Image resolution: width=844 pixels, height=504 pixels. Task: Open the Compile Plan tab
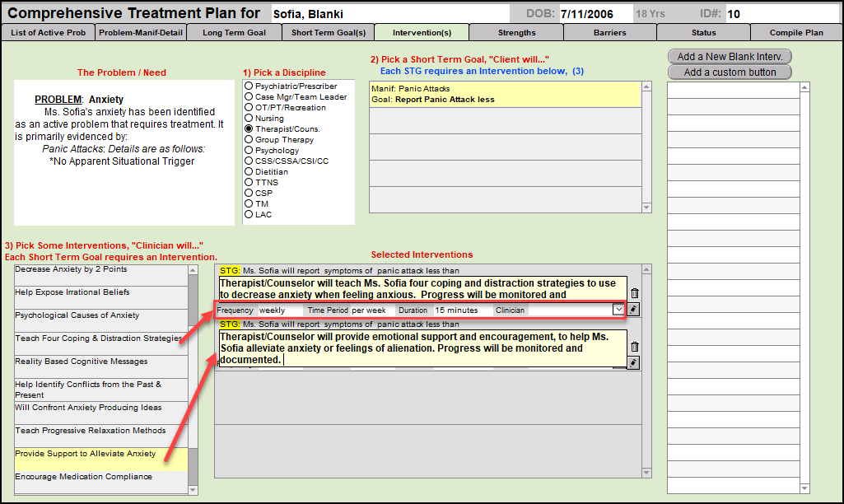[795, 33]
